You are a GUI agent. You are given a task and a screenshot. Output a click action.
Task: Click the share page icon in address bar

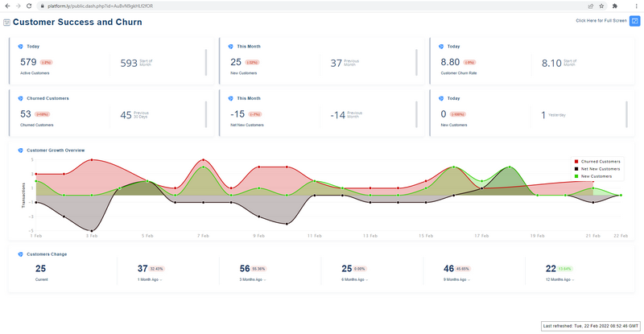[591, 6]
